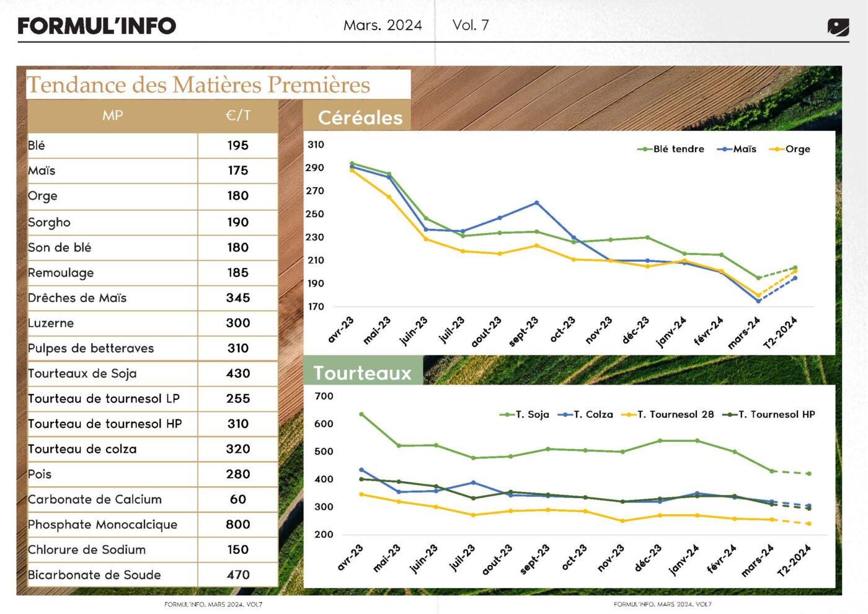Select the Carbonate de Calcium label
The width and height of the screenshot is (868, 614).
click(x=95, y=499)
